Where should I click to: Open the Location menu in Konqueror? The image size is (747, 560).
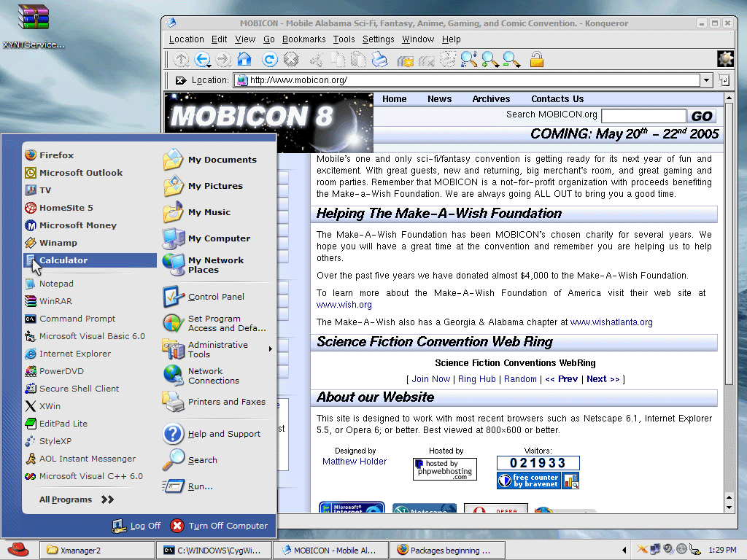pos(186,39)
